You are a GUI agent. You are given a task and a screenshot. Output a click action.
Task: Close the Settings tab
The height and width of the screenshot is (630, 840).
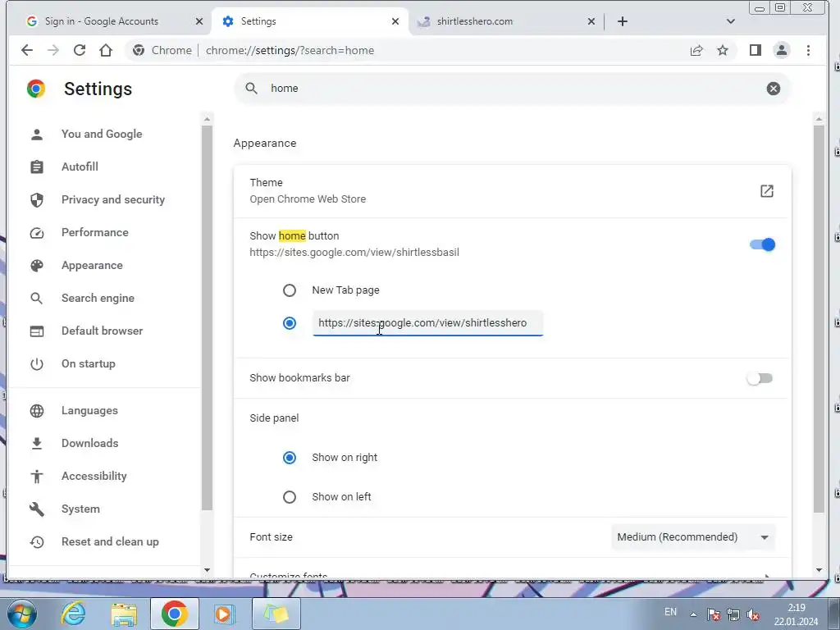click(395, 21)
